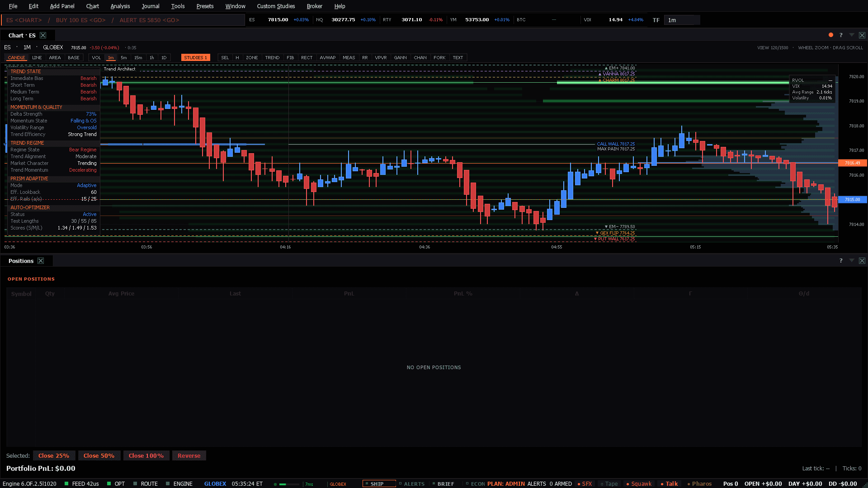Close the Chart ES tab

click(x=43, y=35)
